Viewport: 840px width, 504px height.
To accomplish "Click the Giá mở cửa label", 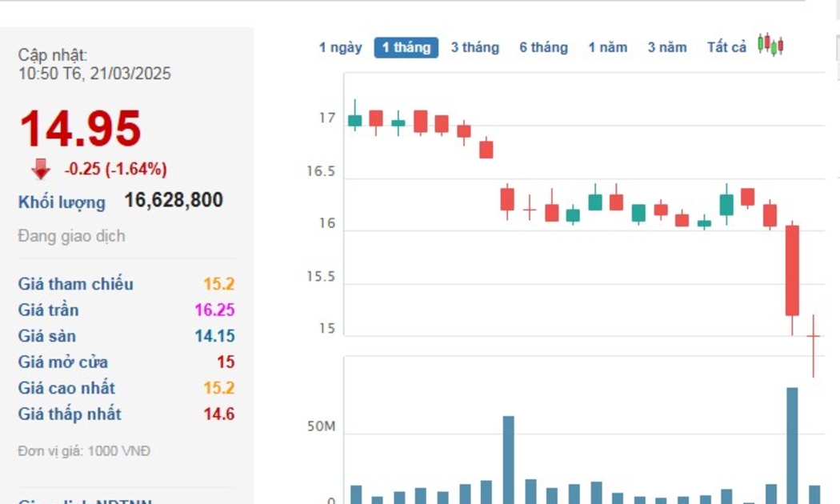I will pyautogui.click(x=63, y=362).
